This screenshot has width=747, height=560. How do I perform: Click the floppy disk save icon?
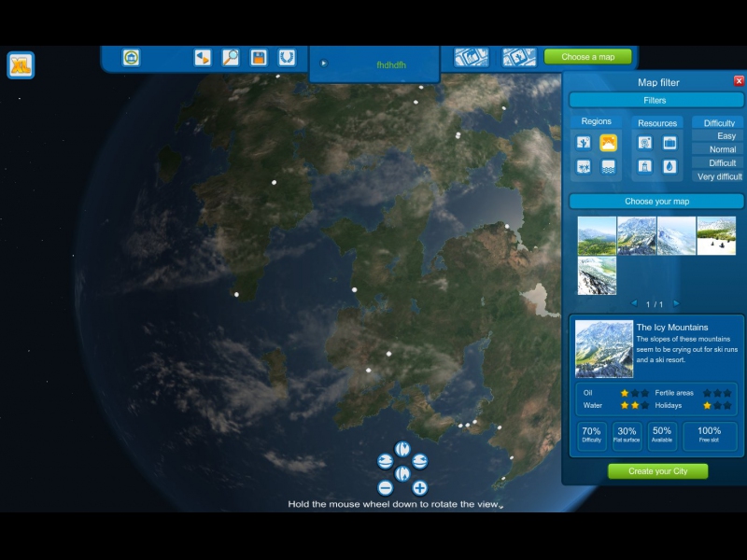pos(259,58)
